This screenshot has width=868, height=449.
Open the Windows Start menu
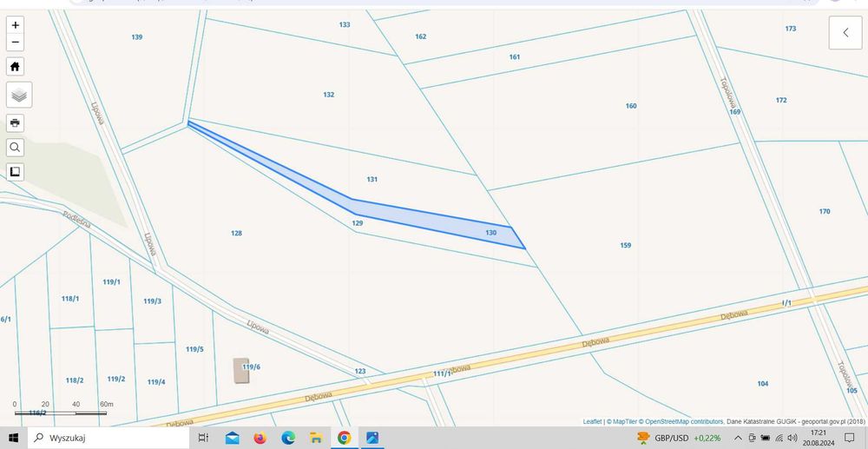pos(13,438)
